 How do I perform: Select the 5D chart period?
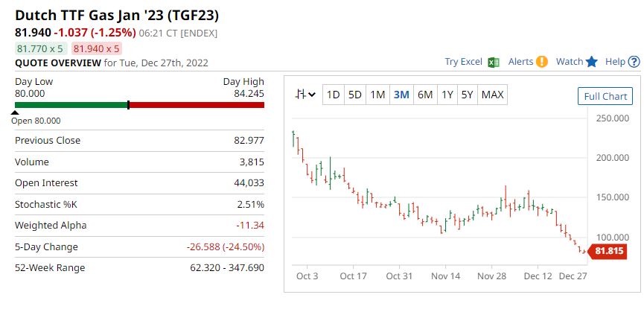coord(355,95)
